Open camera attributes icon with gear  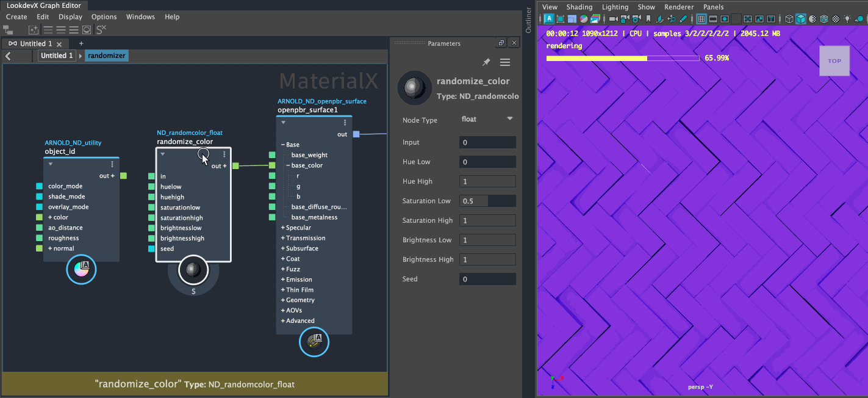636,19
